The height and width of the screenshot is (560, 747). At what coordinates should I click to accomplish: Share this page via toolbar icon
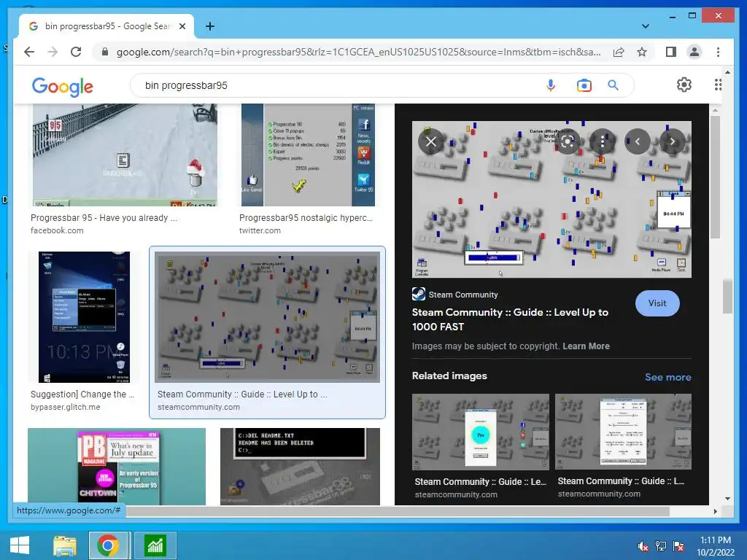pos(619,52)
